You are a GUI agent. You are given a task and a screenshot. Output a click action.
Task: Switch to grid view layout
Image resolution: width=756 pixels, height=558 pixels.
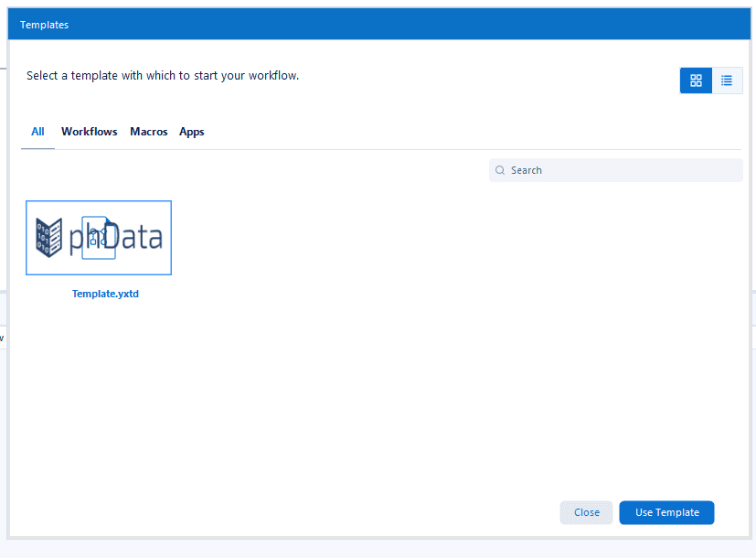click(x=696, y=80)
